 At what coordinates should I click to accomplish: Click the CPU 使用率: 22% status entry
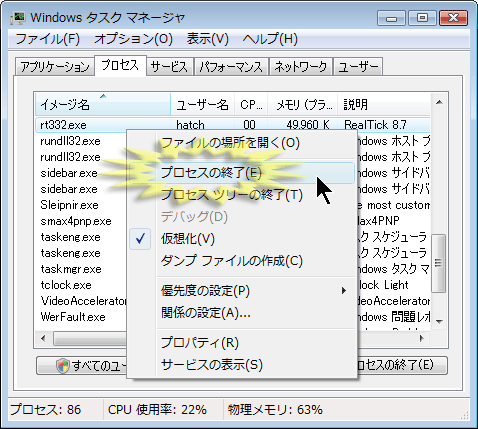pyautogui.click(x=157, y=410)
